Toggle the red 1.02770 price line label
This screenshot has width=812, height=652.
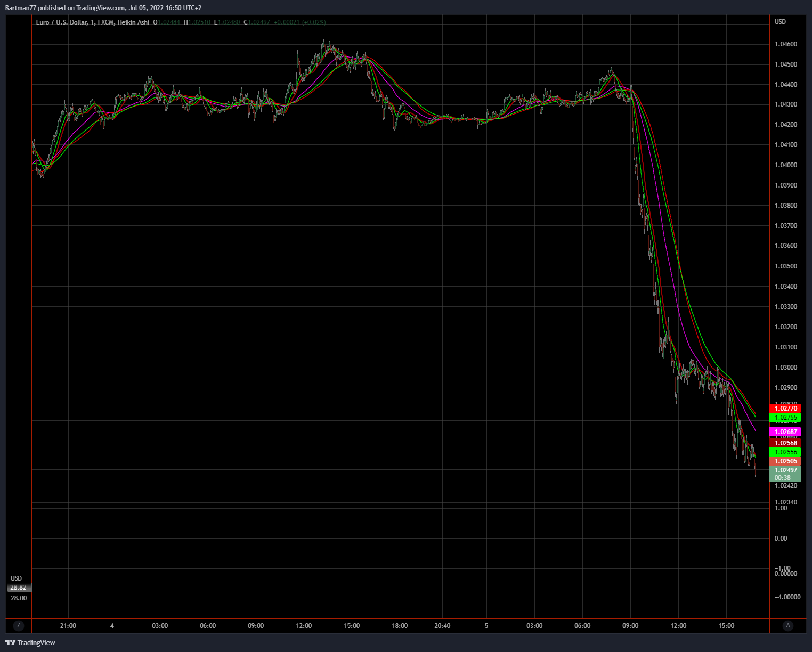point(786,407)
